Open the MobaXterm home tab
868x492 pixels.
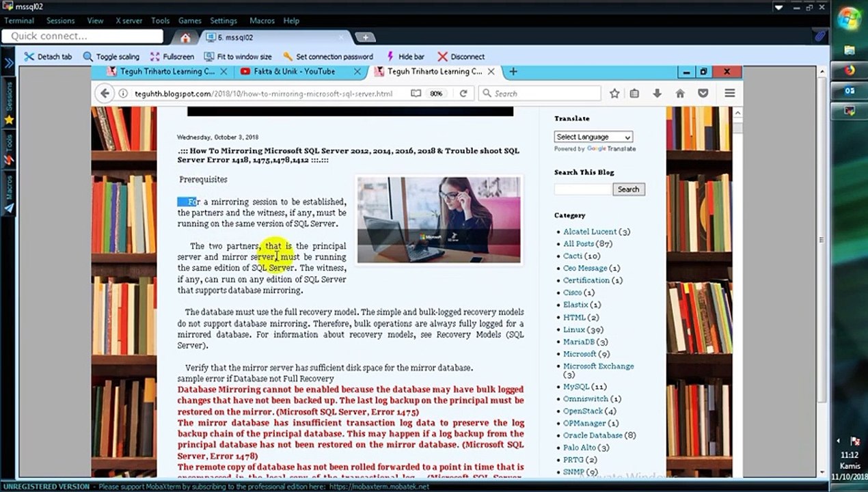pyautogui.click(x=185, y=38)
